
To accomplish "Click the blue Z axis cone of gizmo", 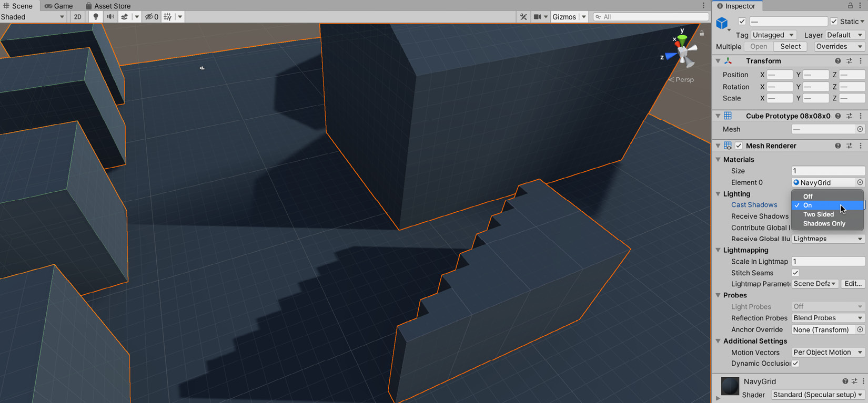I will coord(671,56).
